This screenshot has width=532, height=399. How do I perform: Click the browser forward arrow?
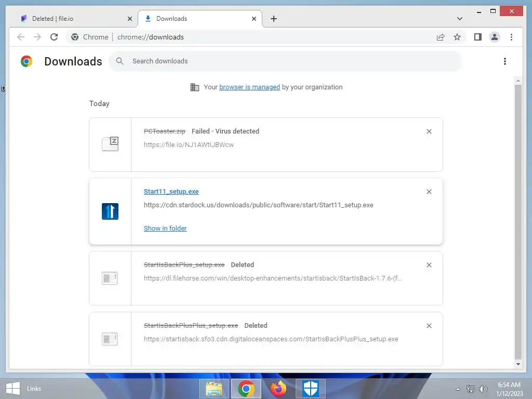pyautogui.click(x=37, y=37)
